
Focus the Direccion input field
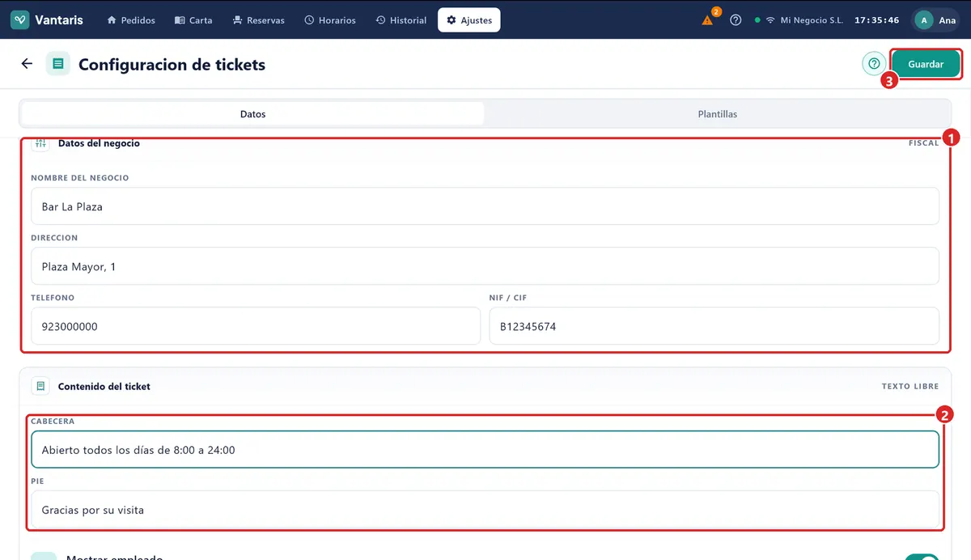pyautogui.click(x=485, y=266)
